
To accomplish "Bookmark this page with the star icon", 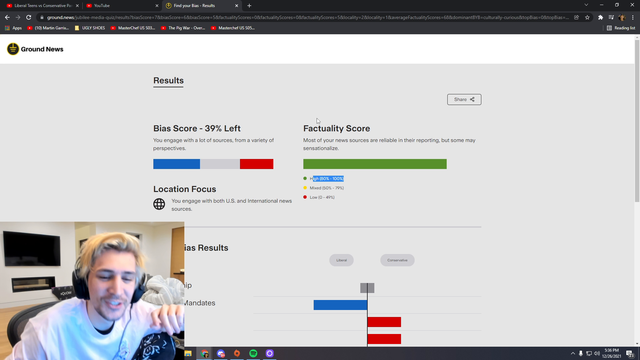I will [587, 18].
